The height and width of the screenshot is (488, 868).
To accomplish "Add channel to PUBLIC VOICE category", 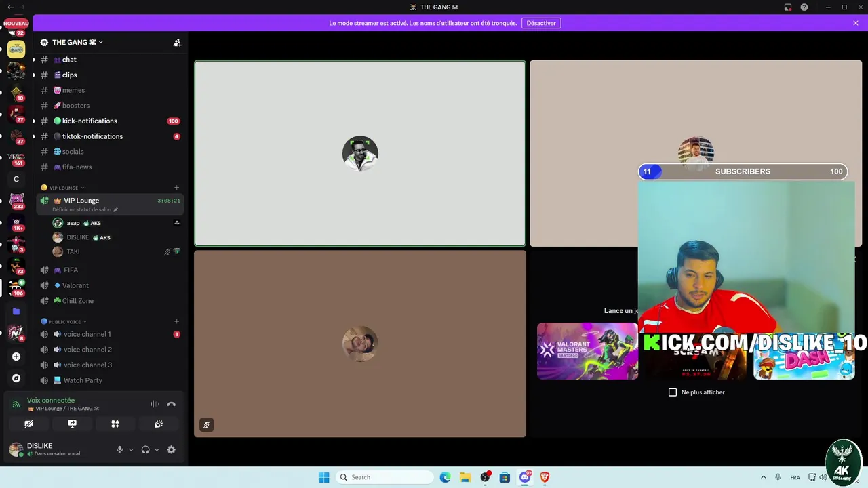I will pos(176,321).
